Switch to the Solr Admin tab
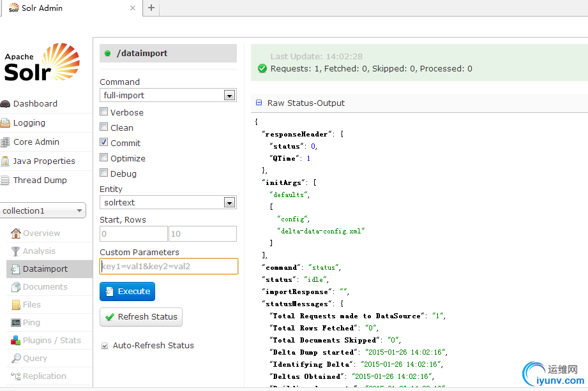 coord(72,8)
